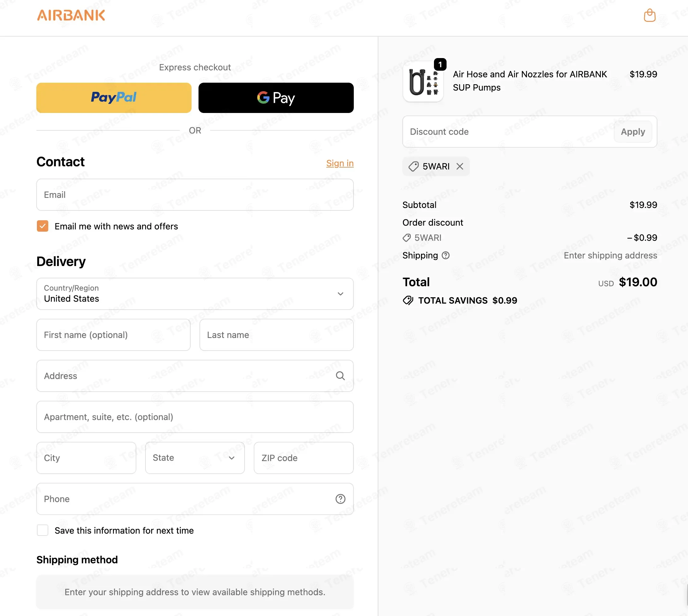Open the Country/Region dropdown
This screenshot has height=616, width=688.
(195, 294)
